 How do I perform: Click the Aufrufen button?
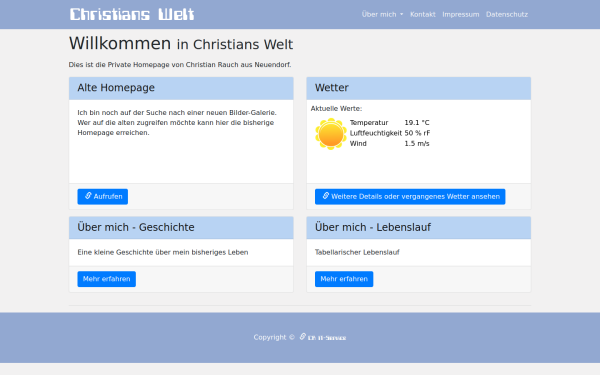click(103, 197)
